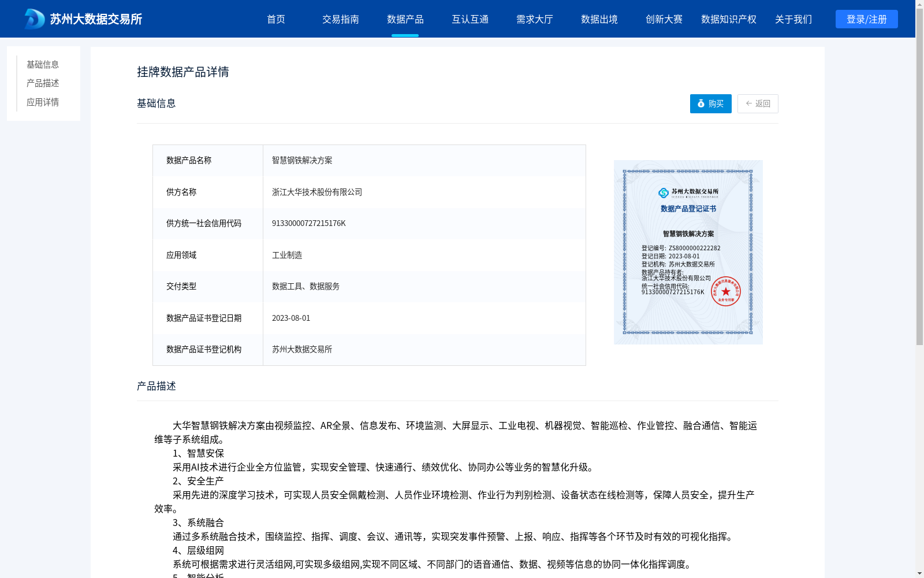This screenshot has height=578, width=924.
Task: Open 创新大赛 in the navigation bar
Action: [664, 19]
